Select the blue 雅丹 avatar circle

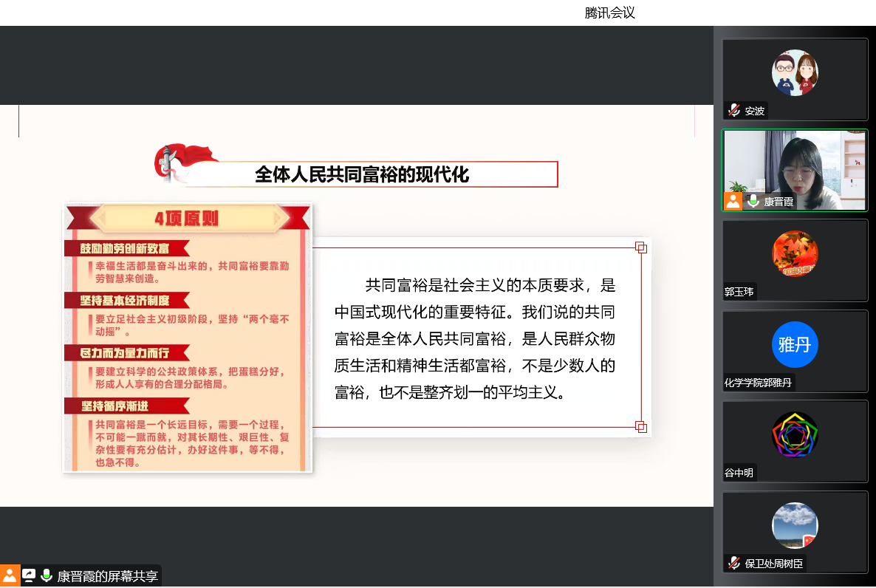(795, 344)
